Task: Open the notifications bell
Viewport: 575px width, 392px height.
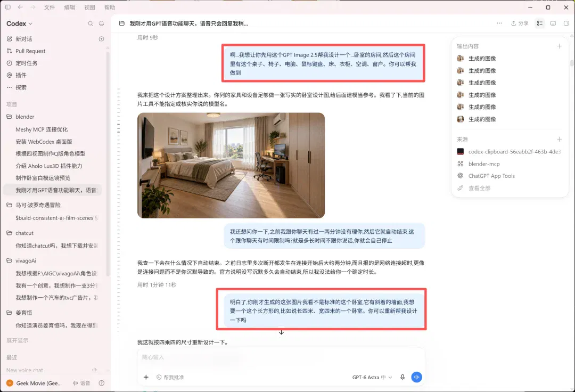Action: 102,23
